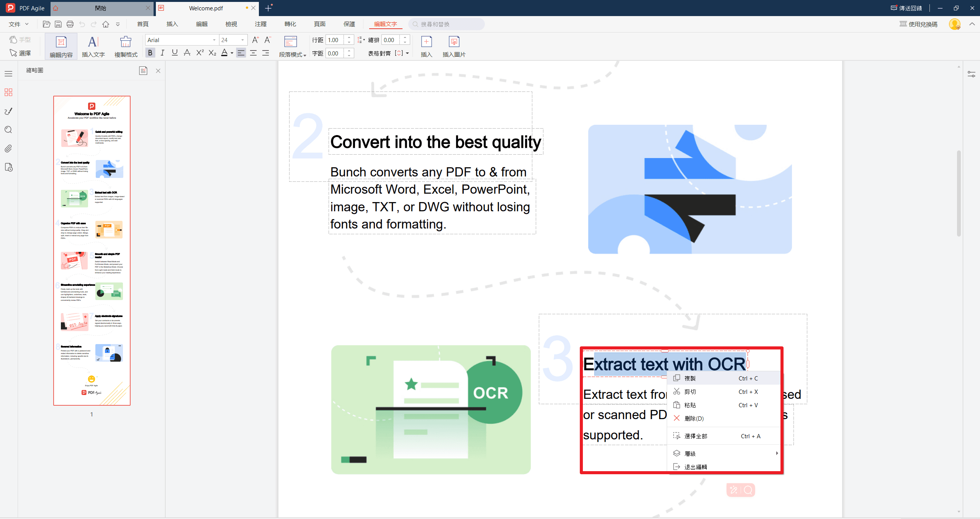Image resolution: width=980 pixels, height=519 pixels.
Task: Click the vertical scrollbar thumb
Action: [959, 193]
